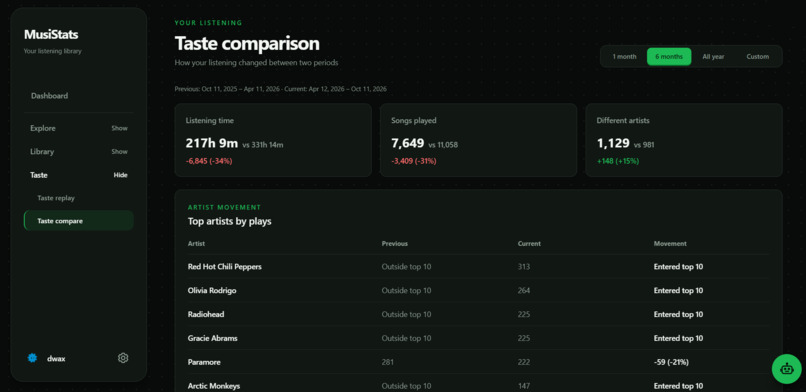Click the Red Hot Chili Peppers row
The width and height of the screenshot is (806, 392).
[479, 267]
